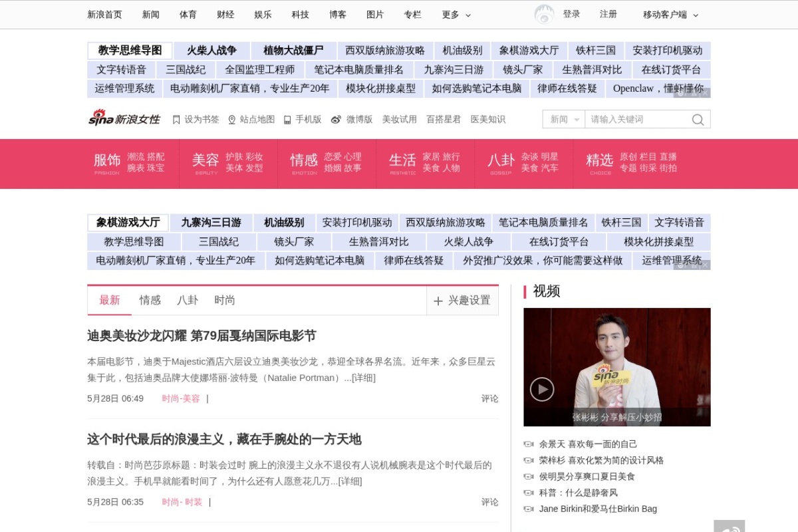Viewport: 798px width, 532px height.
Task: Select the 最新 feed tab
Action: [x=110, y=301]
